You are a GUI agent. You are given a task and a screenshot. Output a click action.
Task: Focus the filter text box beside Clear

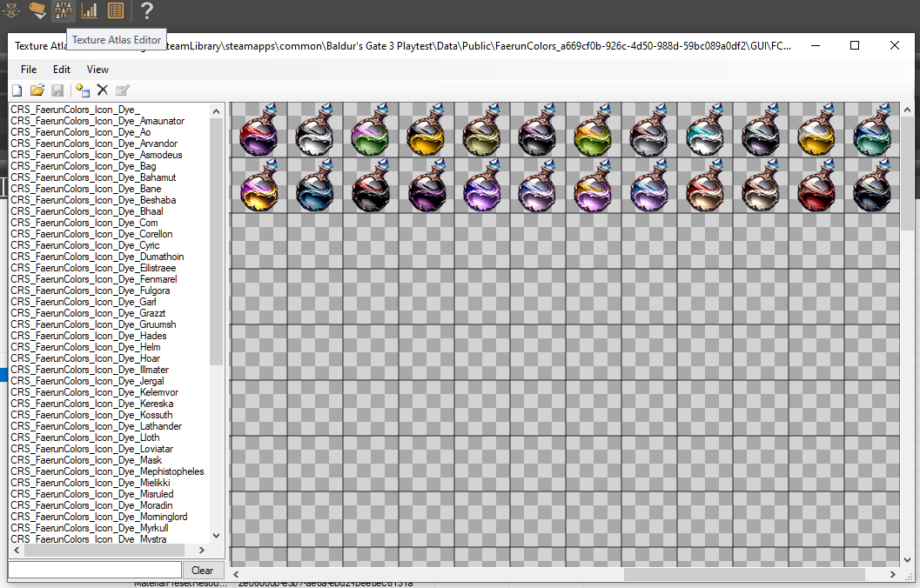95,570
